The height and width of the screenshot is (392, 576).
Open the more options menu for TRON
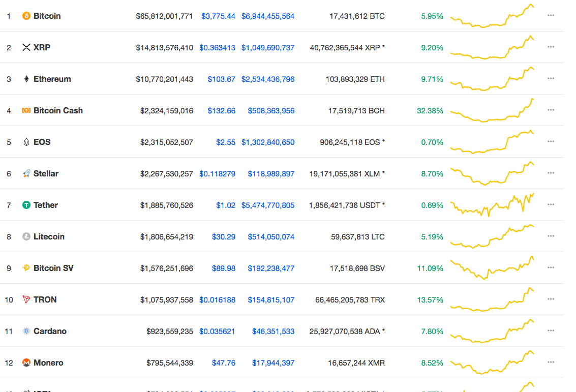(x=551, y=299)
